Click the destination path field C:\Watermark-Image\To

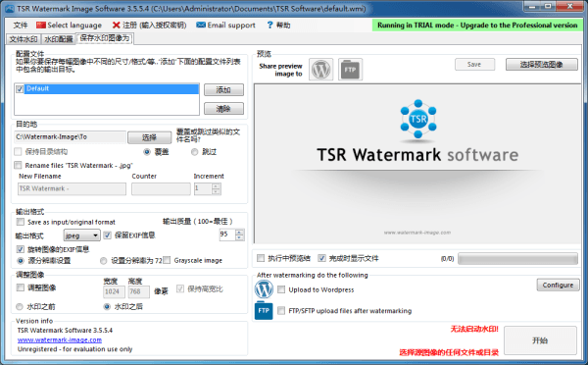(70, 137)
